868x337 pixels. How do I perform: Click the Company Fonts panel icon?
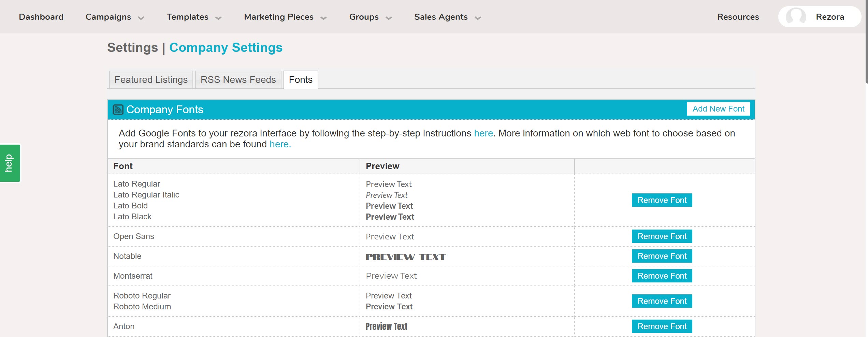pos(118,109)
